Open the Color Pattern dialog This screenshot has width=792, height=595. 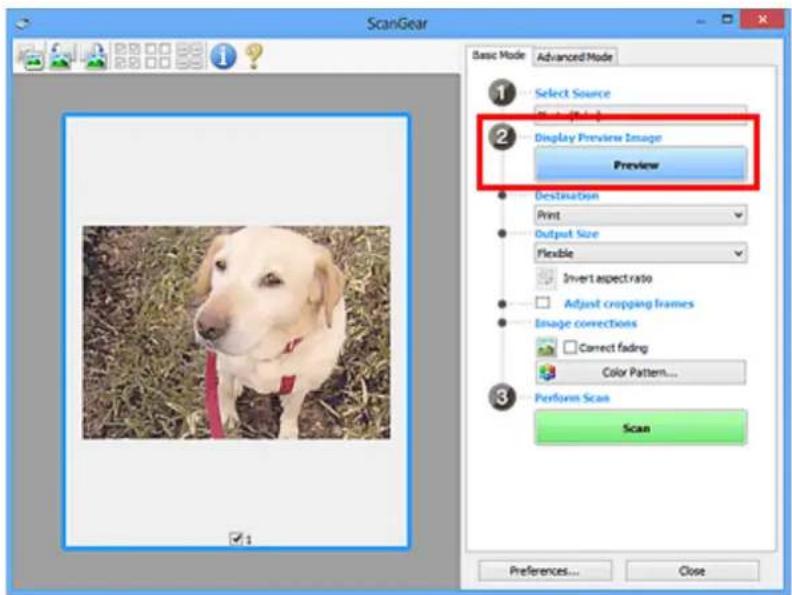[x=640, y=372]
